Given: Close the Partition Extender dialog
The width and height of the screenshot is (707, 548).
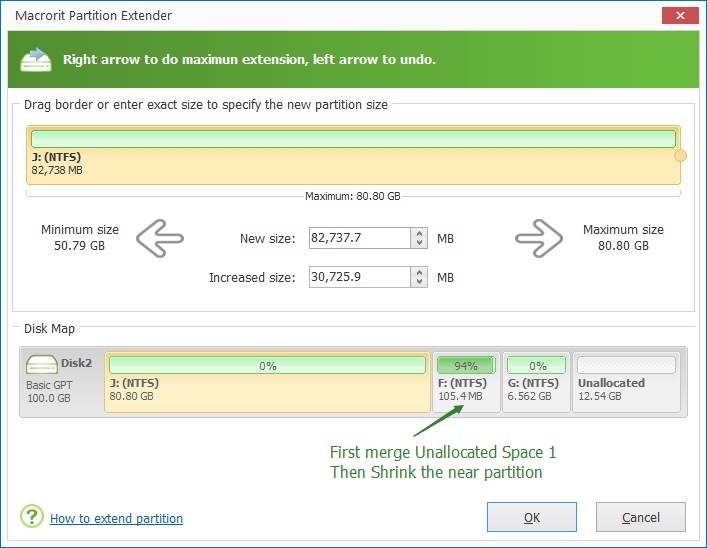Looking at the screenshot, I should 680,15.
